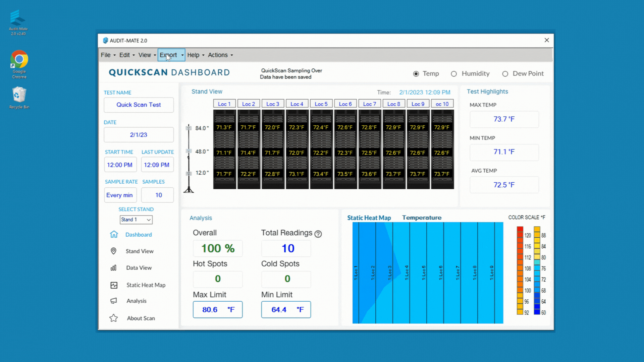Click the Static Heat Map sidebar icon

(114, 285)
